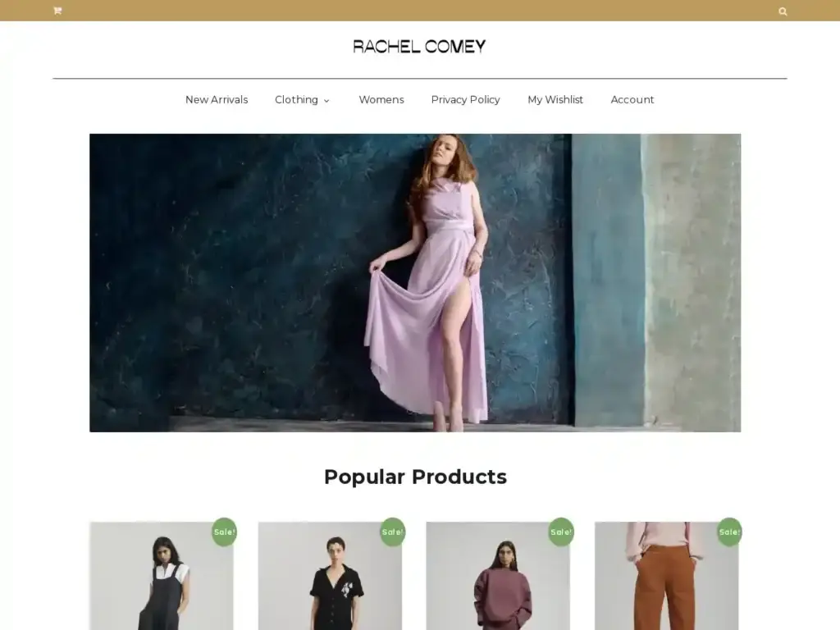Go to the Womens section
Image resolution: width=840 pixels, height=630 pixels.
pyautogui.click(x=381, y=99)
